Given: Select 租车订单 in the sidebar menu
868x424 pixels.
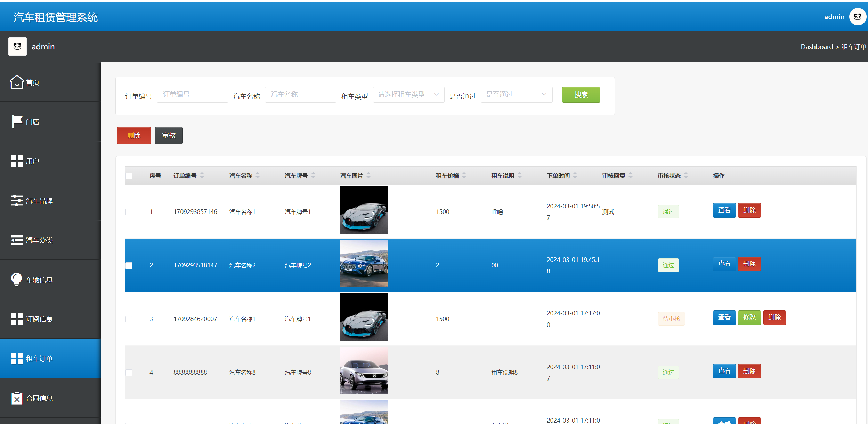Looking at the screenshot, I should click(40, 358).
